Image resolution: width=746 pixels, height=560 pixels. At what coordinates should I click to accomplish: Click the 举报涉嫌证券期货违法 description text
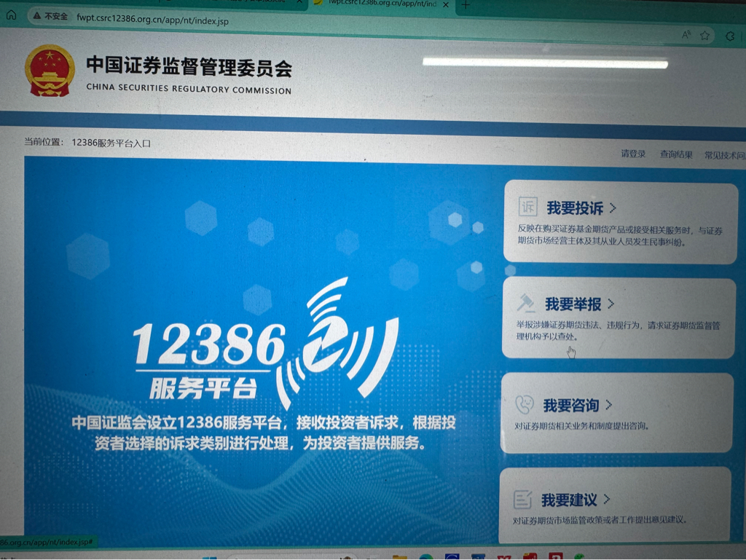coord(619,331)
